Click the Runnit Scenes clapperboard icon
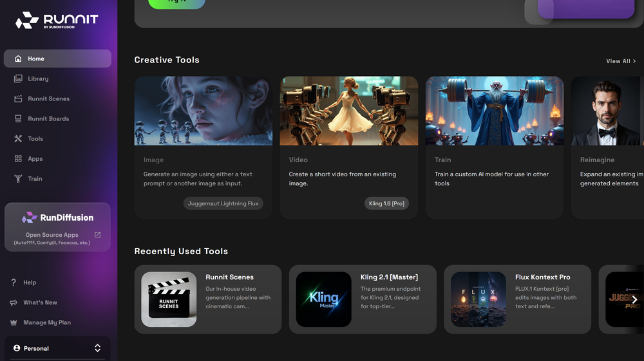Image resolution: width=644 pixels, height=361 pixels. (x=18, y=98)
